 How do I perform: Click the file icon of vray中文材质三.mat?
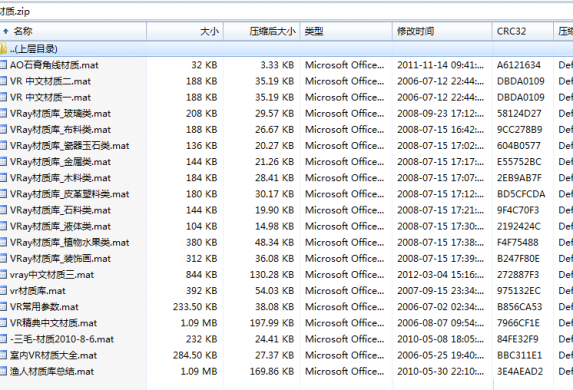[3, 274]
